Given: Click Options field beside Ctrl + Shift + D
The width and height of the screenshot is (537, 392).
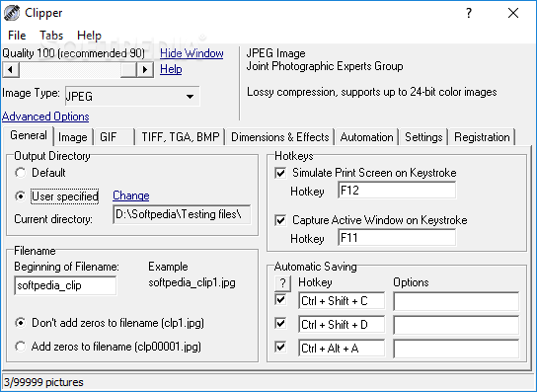Looking at the screenshot, I should [x=456, y=325].
